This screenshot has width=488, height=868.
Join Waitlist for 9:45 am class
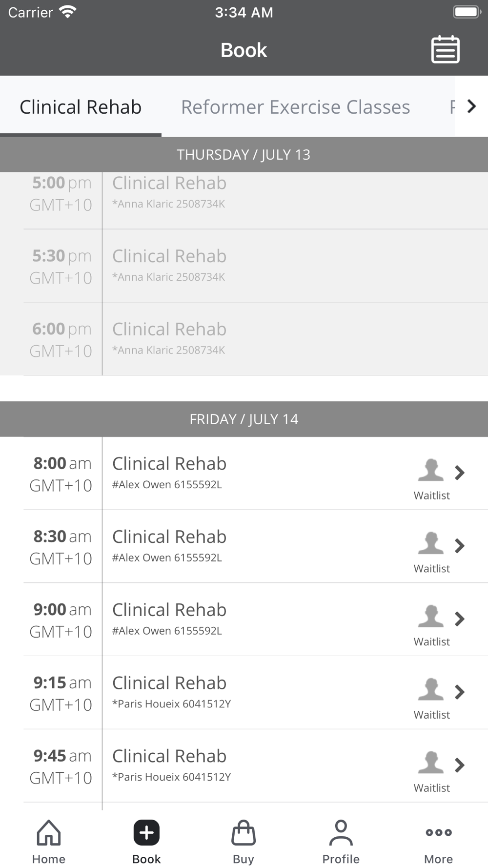[x=431, y=788]
